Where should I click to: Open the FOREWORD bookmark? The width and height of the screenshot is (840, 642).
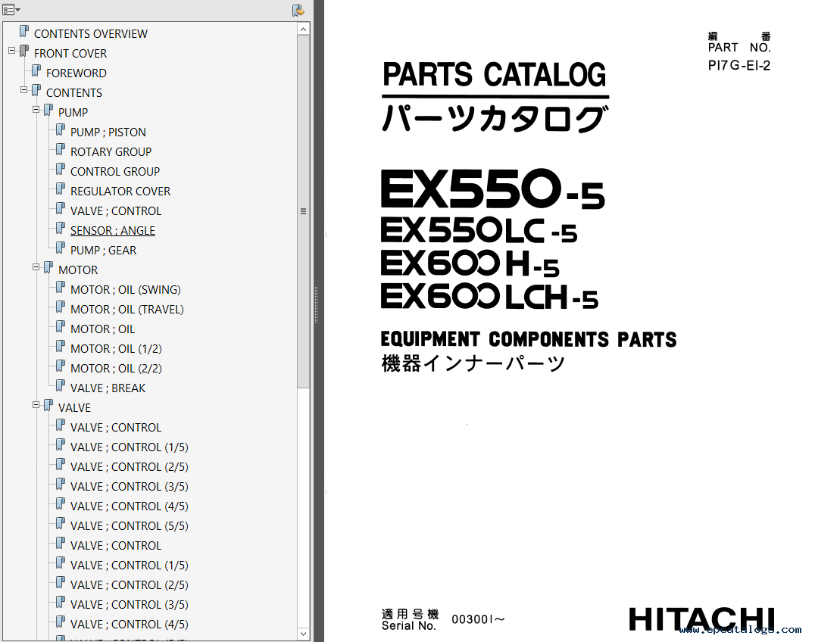(x=76, y=73)
